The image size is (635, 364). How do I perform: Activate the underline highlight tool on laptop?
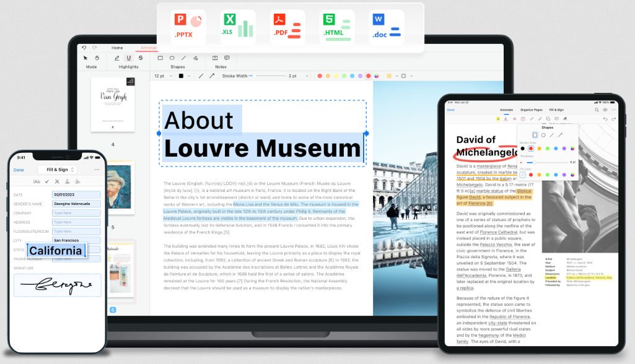(x=129, y=58)
